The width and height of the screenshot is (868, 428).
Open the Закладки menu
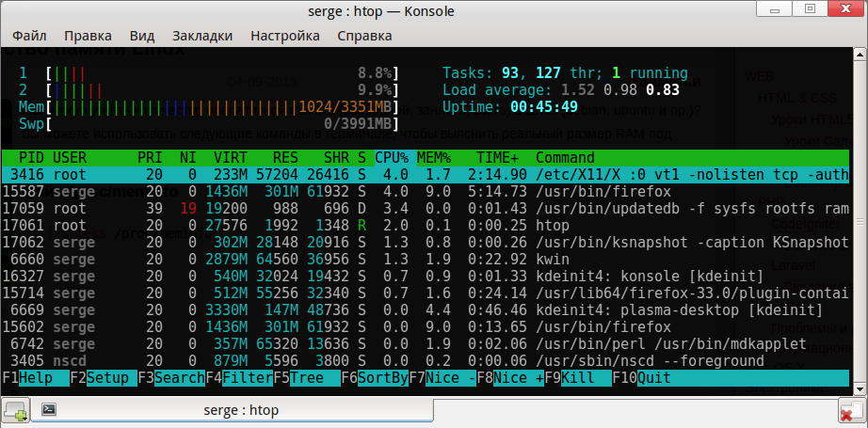pyautogui.click(x=202, y=36)
